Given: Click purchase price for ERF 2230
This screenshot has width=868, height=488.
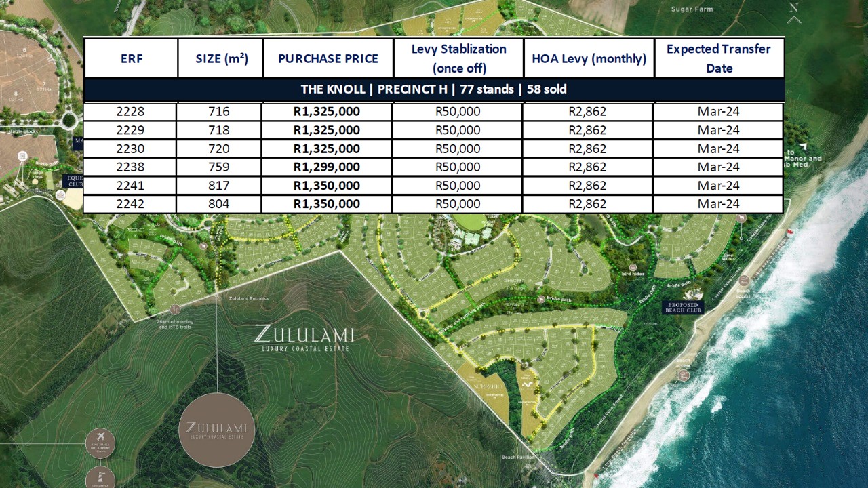Looking at the screenshot, I should 327,148.
